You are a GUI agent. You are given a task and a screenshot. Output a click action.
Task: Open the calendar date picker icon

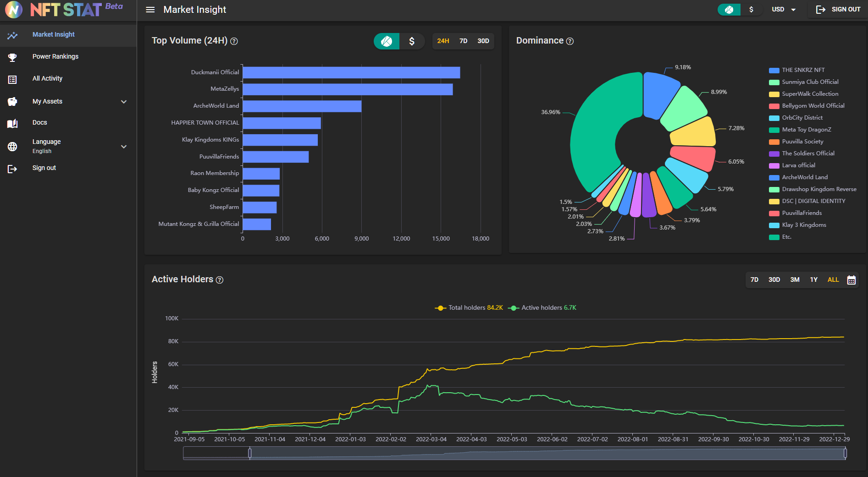[851, 280]
